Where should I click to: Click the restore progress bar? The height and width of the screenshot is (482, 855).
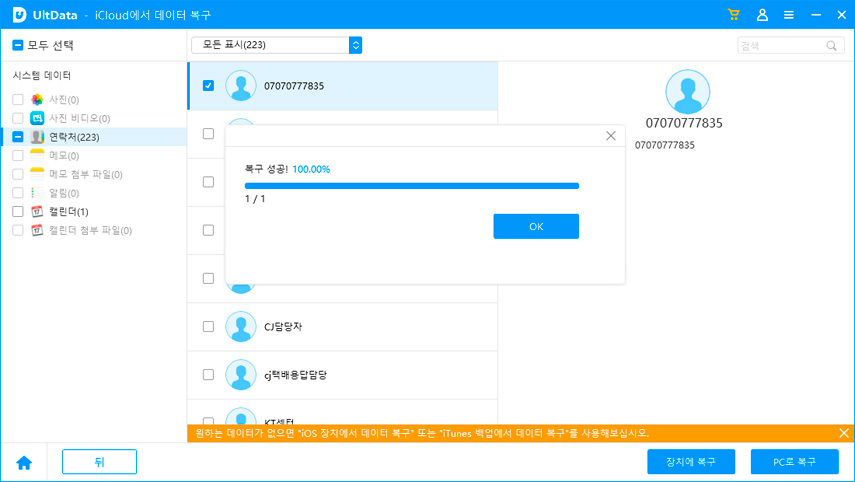(411, 185)
